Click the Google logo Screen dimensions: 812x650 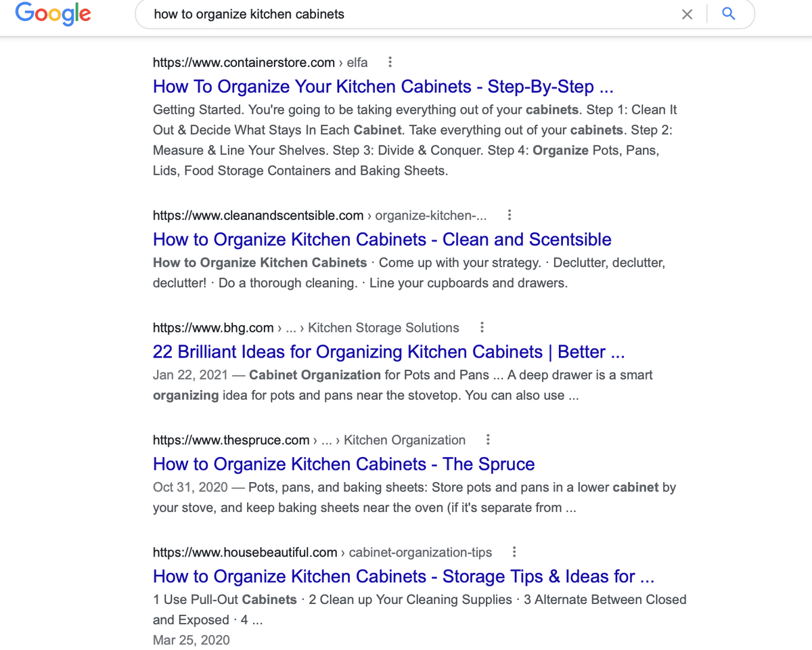(53, 14)
